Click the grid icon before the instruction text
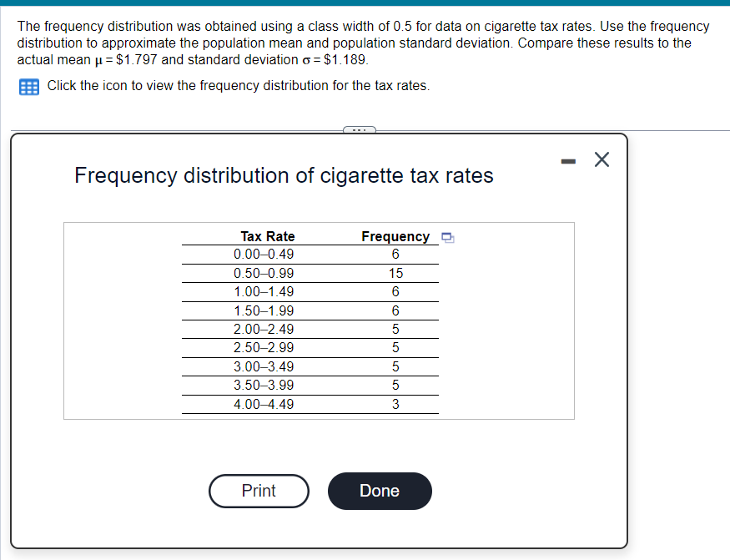The width and height of the screenshot is (730, 560). (28, 86)
